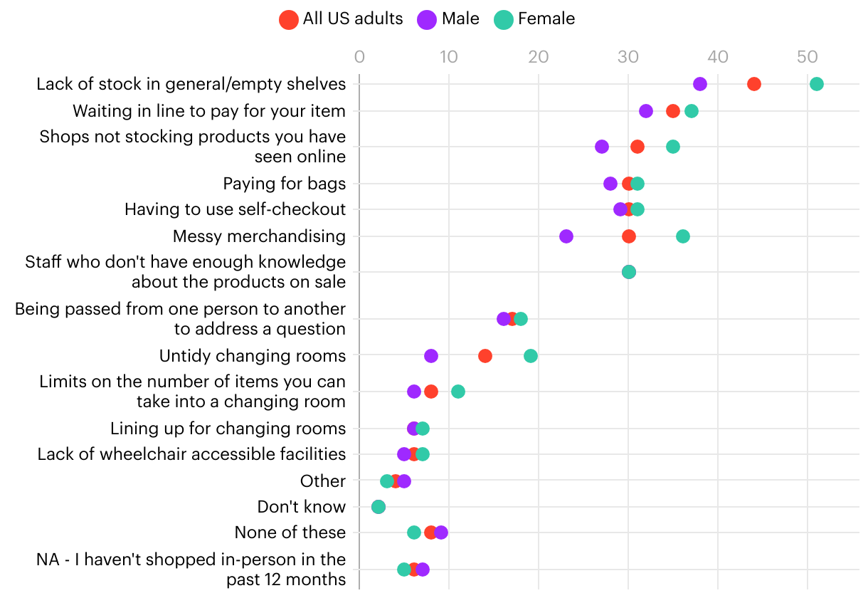Select Male dot for None of these
The image size is (868, 598).
pyautogui.click(x=441, y=533)
